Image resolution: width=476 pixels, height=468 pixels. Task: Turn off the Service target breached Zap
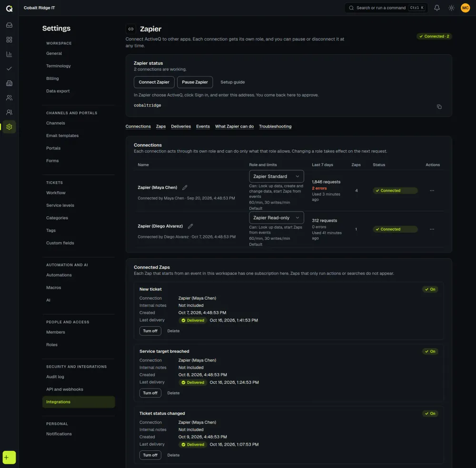point(150,393)
